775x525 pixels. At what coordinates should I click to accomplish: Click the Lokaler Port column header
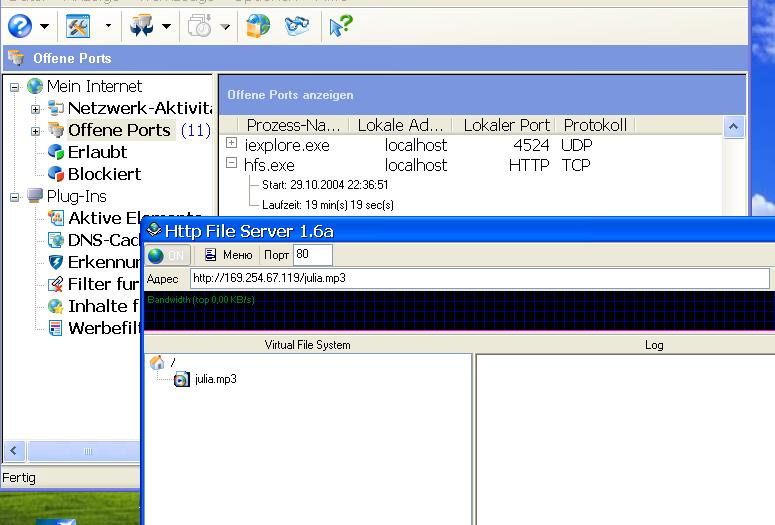(x=504, y=126)
